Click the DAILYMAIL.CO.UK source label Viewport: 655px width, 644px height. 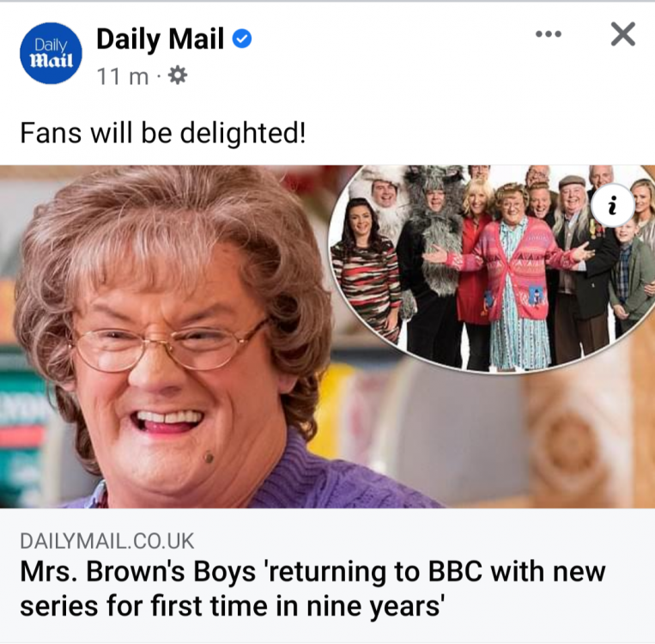click(107, 541)
